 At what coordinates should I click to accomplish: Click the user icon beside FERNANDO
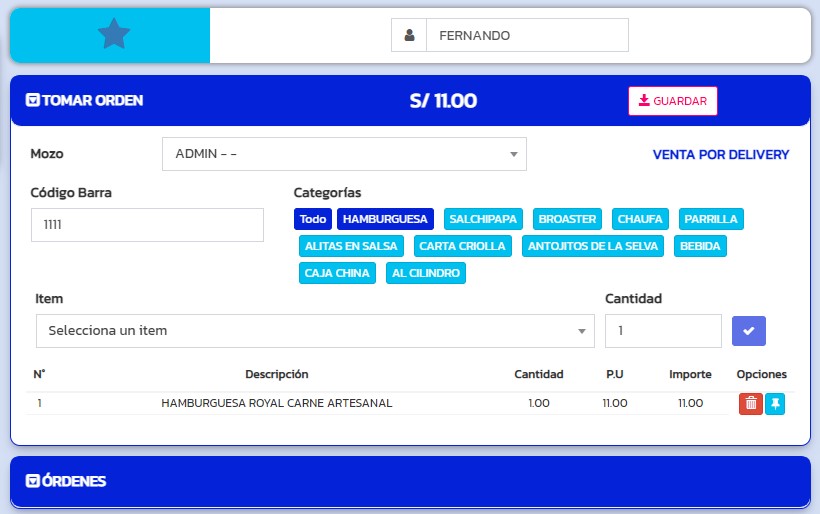click(x=409, y=35)
